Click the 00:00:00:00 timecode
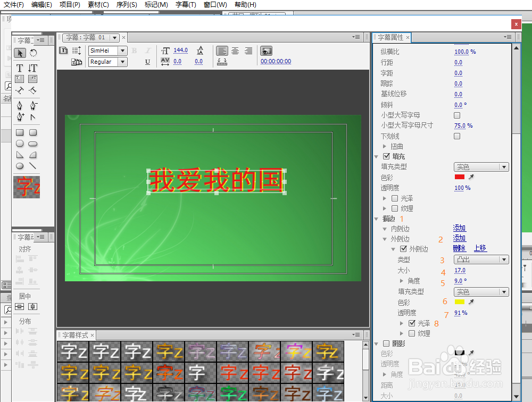The image size is (532, 402). pos(276,61)
